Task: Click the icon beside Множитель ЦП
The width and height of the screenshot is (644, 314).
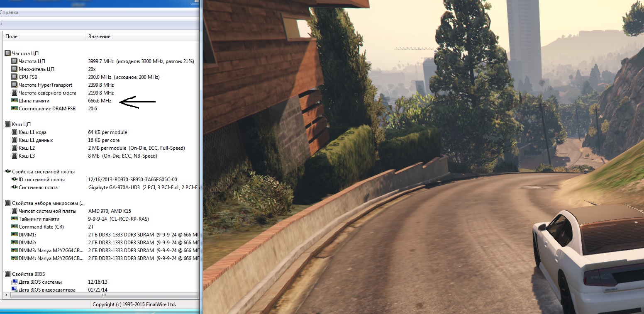Action: click(14, 69)
